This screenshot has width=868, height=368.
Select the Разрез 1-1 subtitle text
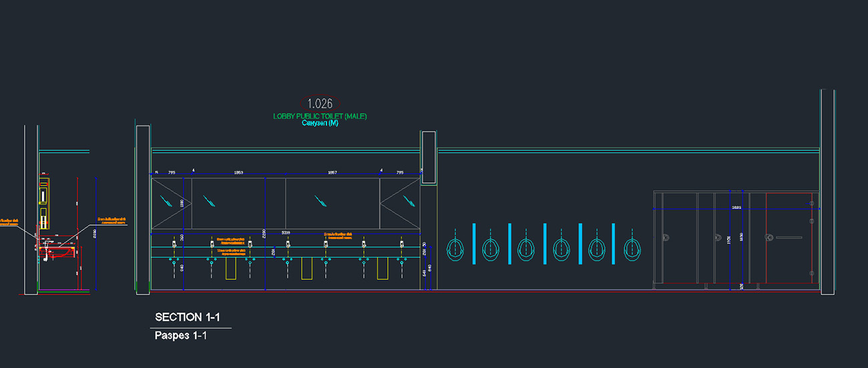(x=181, y=336)
